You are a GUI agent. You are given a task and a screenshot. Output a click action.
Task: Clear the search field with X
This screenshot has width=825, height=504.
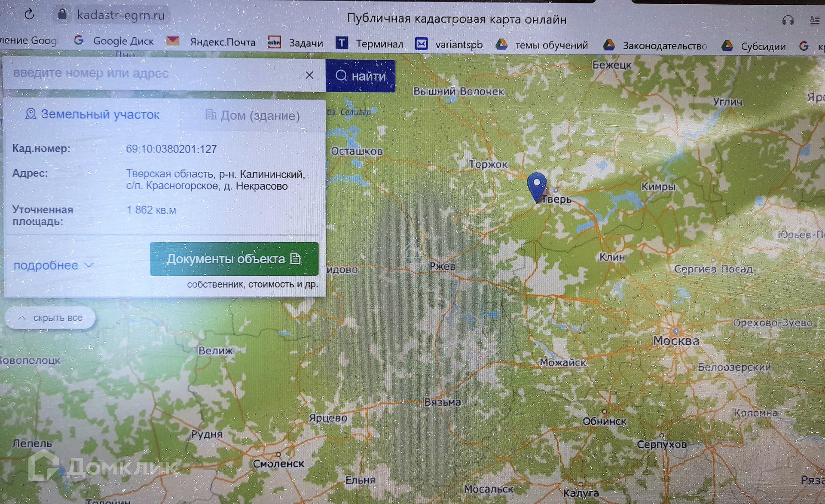(x=309, y=75)
